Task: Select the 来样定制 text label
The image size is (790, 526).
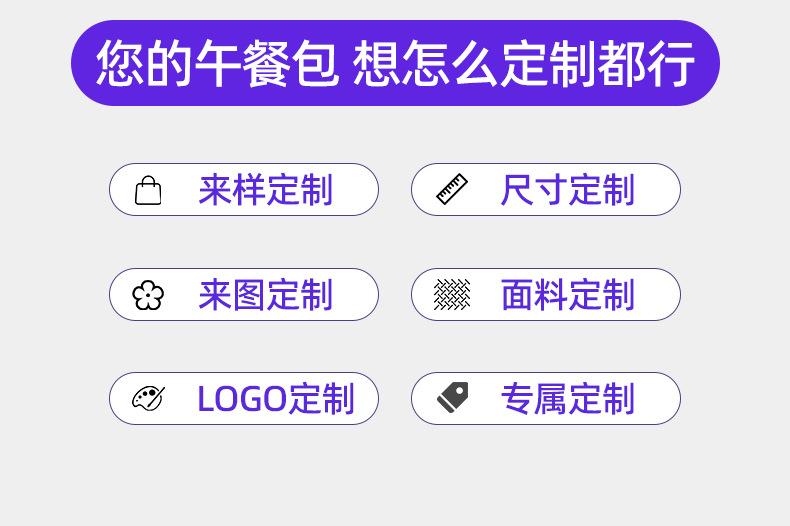Action: pos(266,190)
